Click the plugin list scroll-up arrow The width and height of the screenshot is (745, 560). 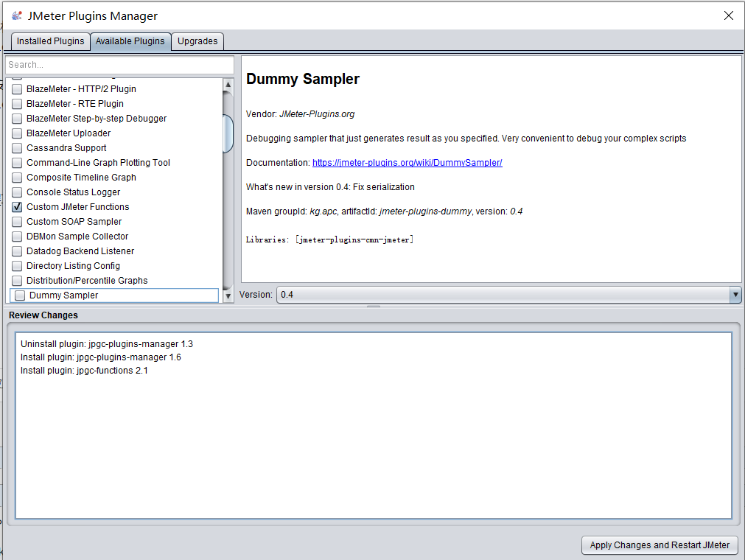[x=228, y=85]
